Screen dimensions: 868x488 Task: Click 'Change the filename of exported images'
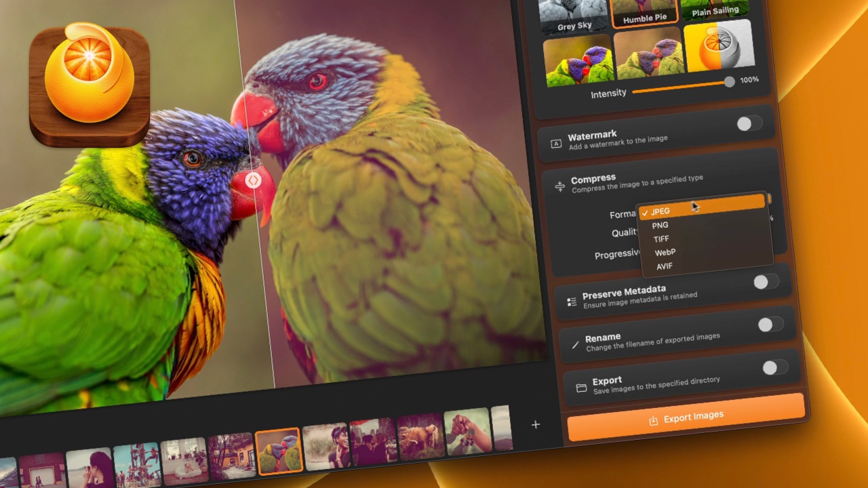[x=652, y=342]
